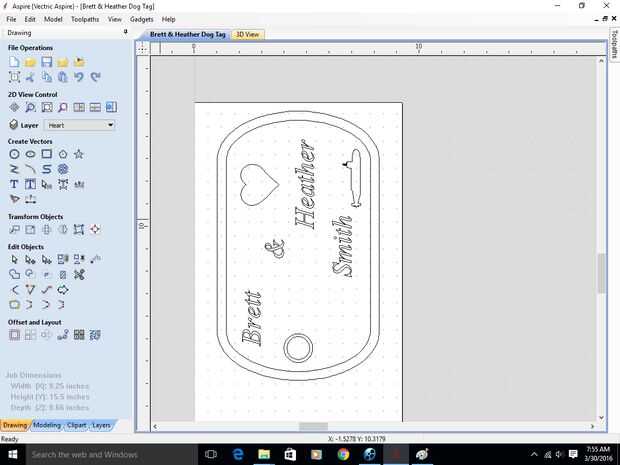Zoom to fit the drawing
The image size is (620, 465).
pyautogui.click(x=47, y=107)
